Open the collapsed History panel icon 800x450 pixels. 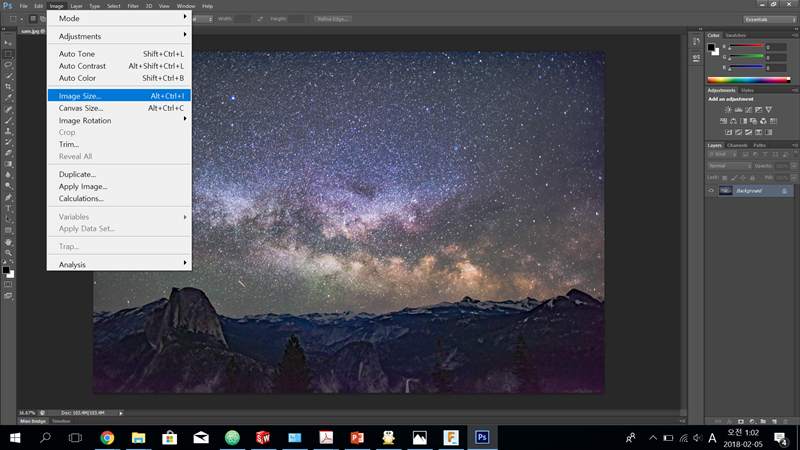tap(696, 41)
